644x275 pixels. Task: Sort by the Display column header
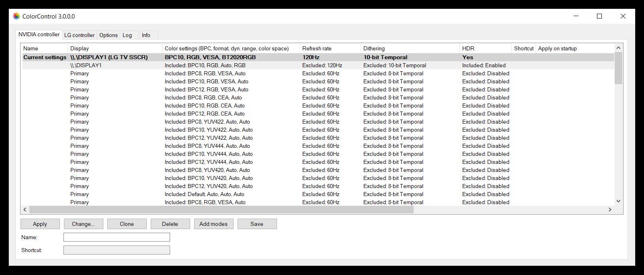pos(115,48)
